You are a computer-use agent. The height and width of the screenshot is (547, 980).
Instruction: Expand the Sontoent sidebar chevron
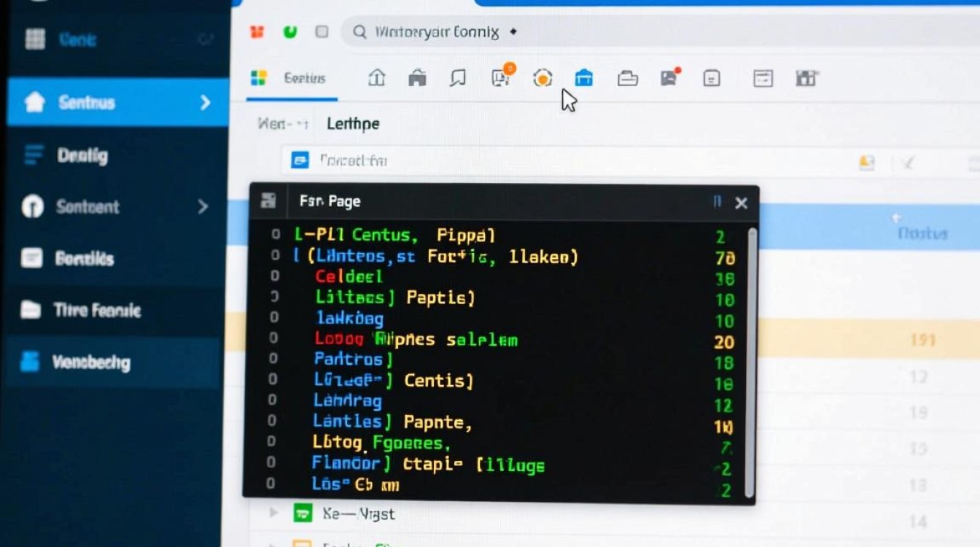[x=203, y=207]
